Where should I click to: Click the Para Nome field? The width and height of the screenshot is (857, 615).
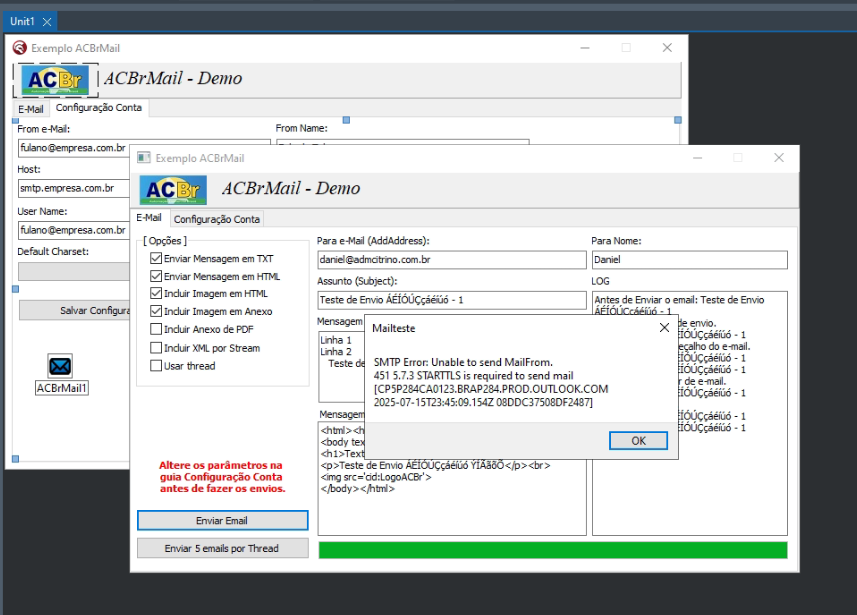coord(690,260)
